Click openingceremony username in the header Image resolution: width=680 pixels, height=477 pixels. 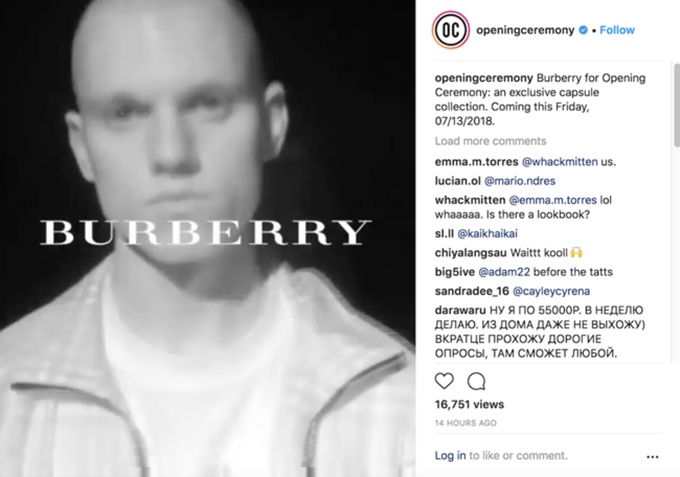pyautogui.click(x=525, y=30)
